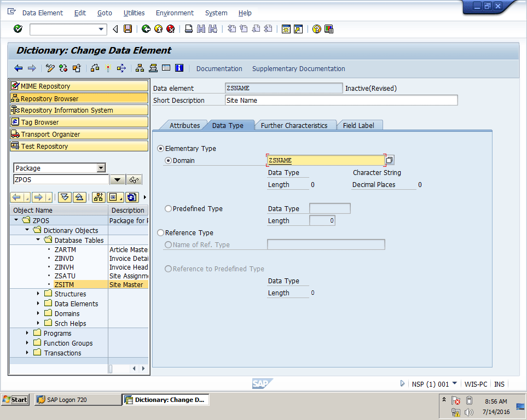Click the red Cancel icon in toolbar
The height and width of the screenshot is (420, 527).
coord(171,29)
